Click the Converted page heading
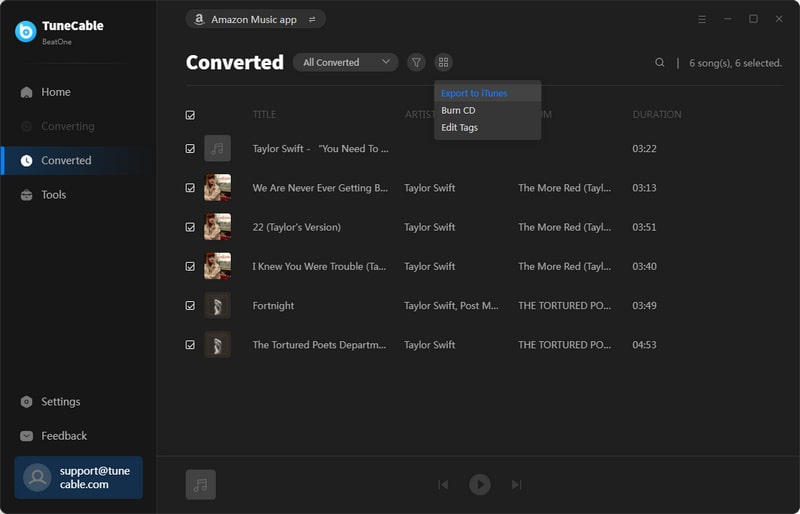Image resolution: width=800 pixels, height=514 pixels. [x=235, y=62]
